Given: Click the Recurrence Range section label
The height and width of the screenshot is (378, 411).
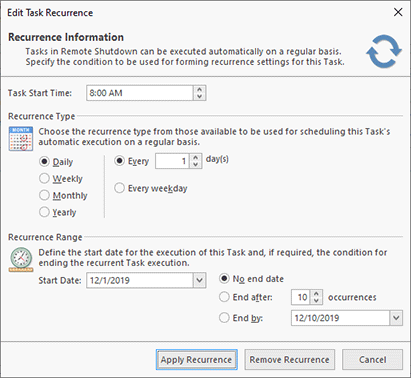Looking at the screenshot, I should click(x=45, y=237).
